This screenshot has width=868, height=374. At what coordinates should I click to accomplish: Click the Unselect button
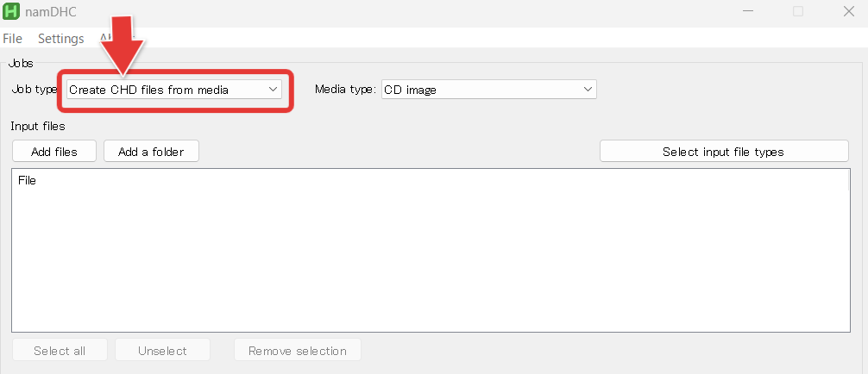[163, 350]
